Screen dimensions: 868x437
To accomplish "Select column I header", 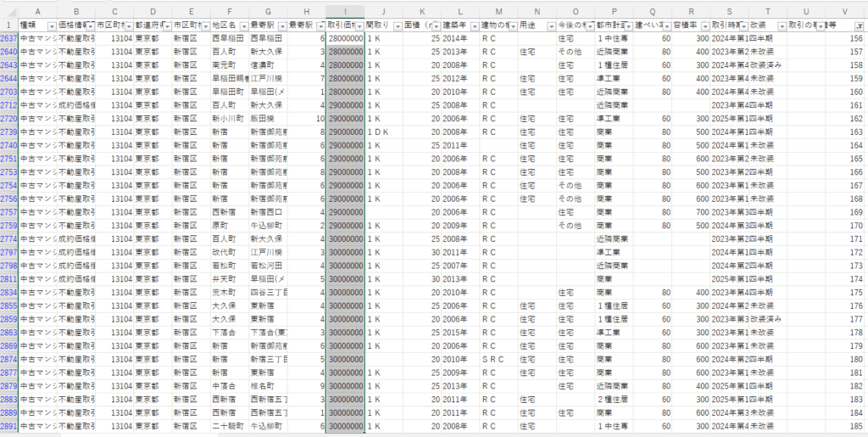I will pyautogui.click(x=346, y=11).
